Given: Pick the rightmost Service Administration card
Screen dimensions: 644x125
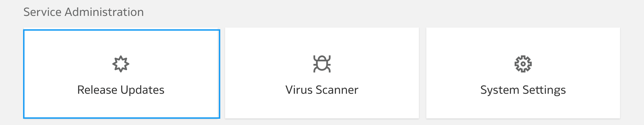Looking at the screenshot, I should (523, 73).
